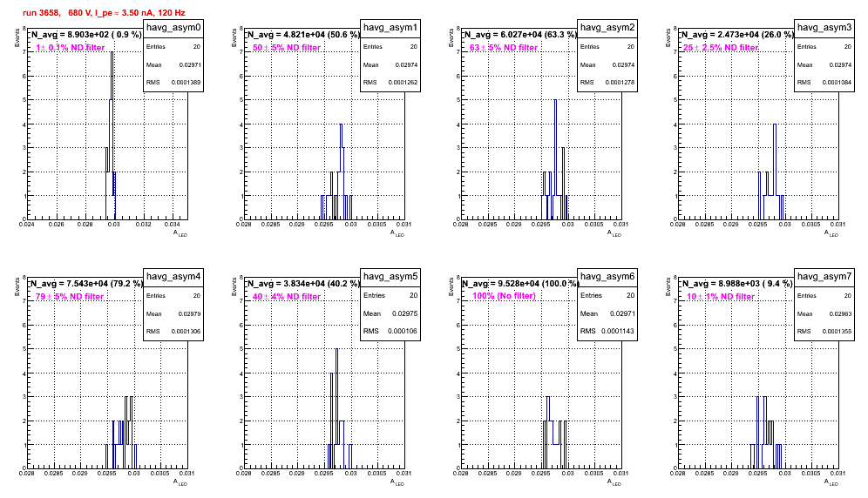This screenshot has width=868, height=498.
Task: Click RMS value 0.0001389
Action: (186, 83)
